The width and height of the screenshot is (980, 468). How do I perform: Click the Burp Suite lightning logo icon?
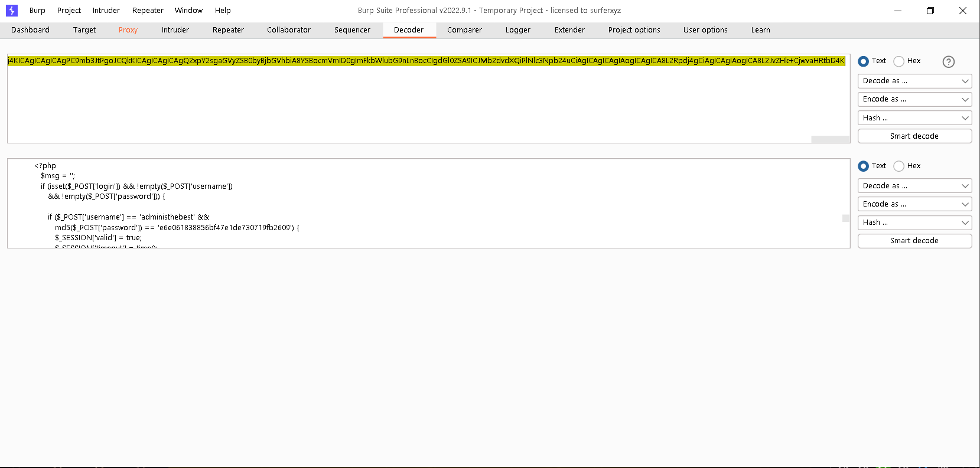(x=12, y=11)
